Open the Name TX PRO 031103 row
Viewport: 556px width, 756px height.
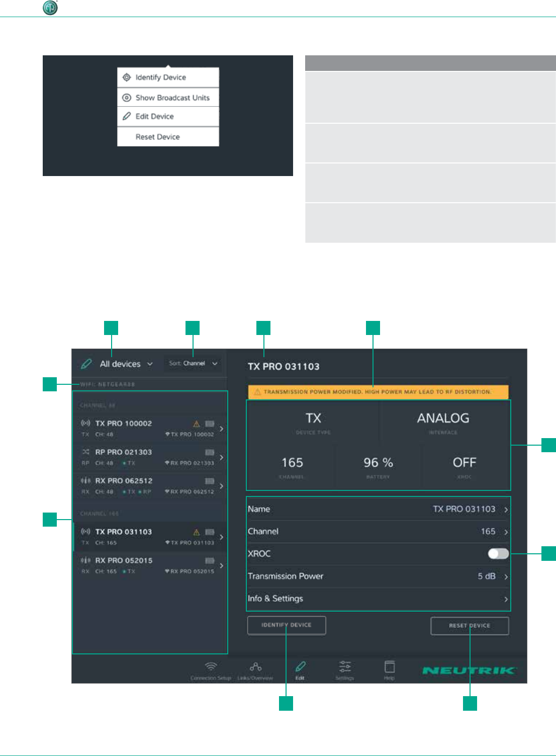tap(378, 509)
